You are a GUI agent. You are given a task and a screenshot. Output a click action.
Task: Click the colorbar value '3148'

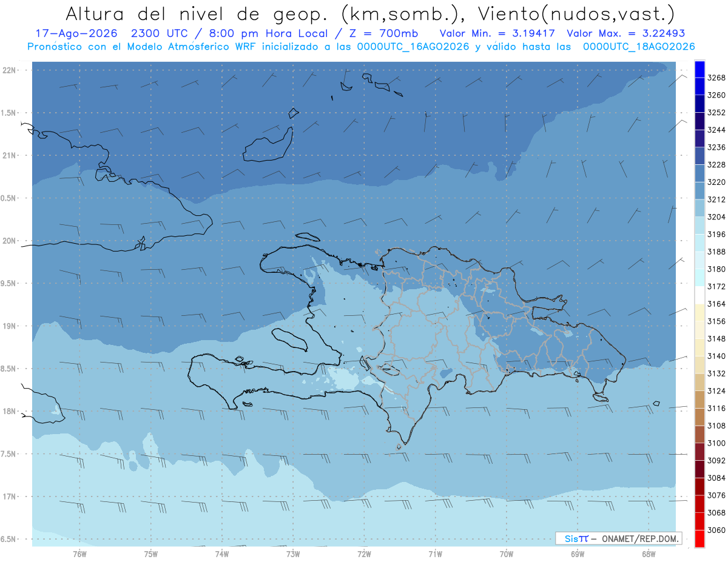click(x=716, y=339)
